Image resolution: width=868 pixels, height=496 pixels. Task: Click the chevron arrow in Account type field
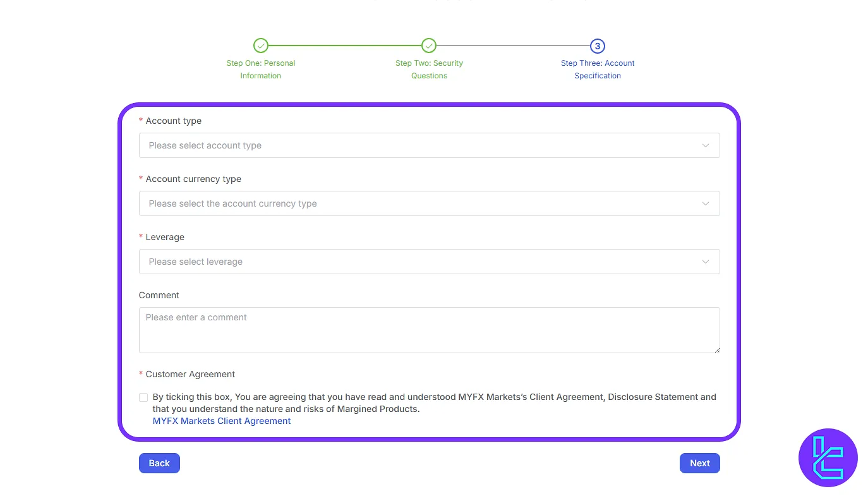coord(706,145)
